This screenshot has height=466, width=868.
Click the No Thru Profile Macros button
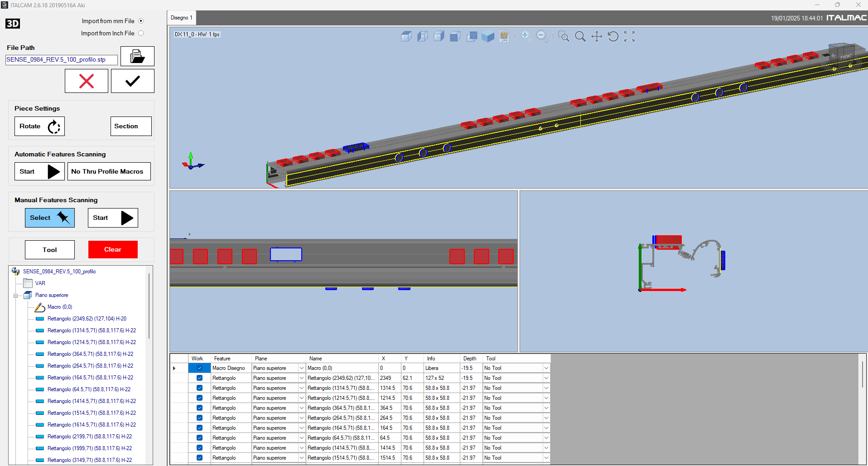(109, 171)
